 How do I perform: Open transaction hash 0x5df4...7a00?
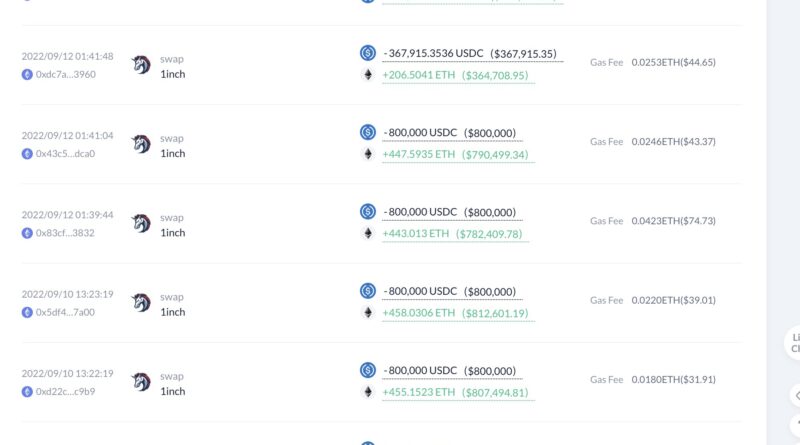[x=65, y=312]
